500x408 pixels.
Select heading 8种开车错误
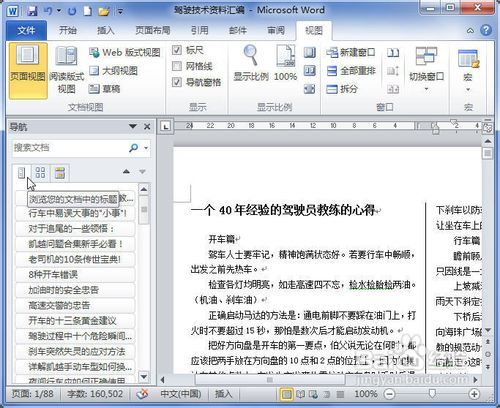tap(75, 275)
